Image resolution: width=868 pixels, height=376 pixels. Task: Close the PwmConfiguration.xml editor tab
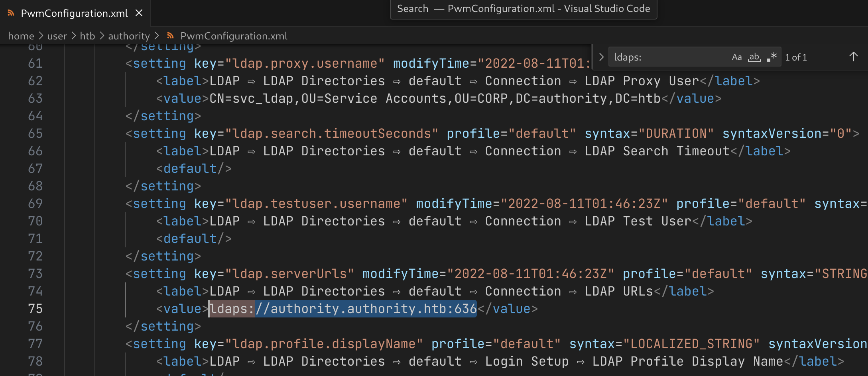tap(139, 13)
